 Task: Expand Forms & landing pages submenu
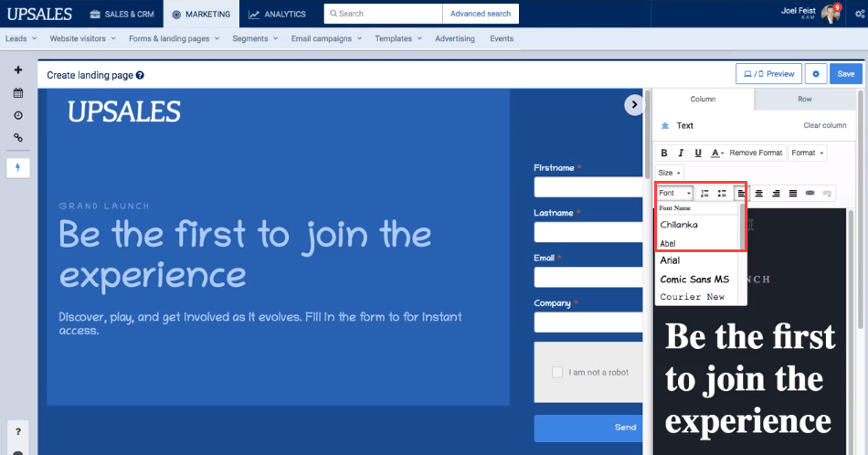point(175,38)
